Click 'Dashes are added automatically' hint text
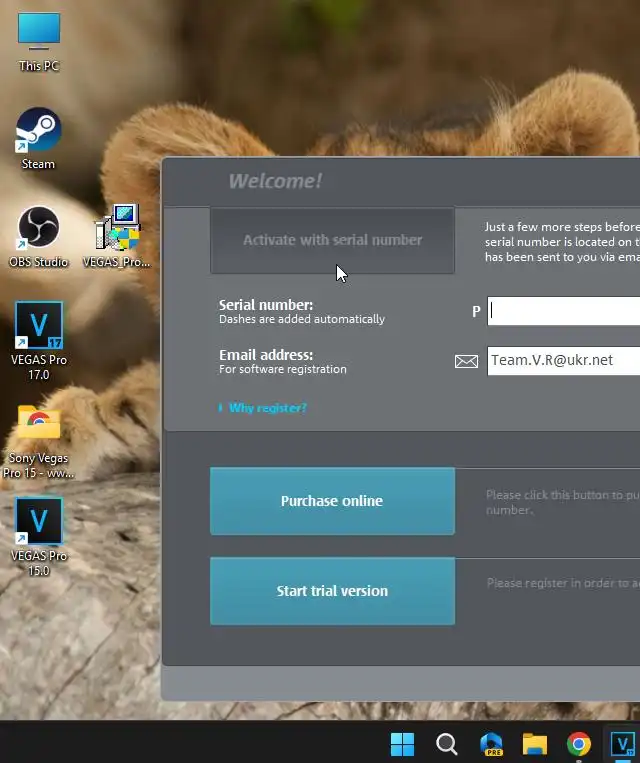The width and height of the screenshot is (640, 763). pos(302,319)
